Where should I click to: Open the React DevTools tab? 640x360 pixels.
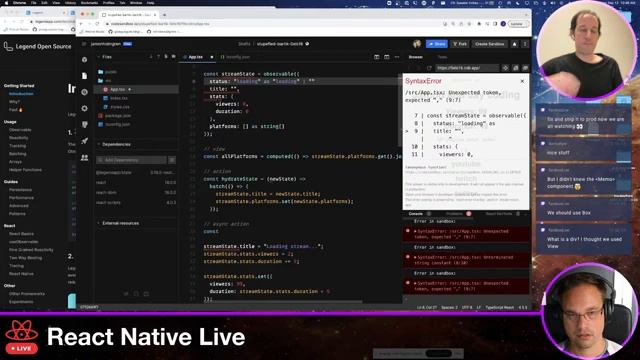[499, 214]
